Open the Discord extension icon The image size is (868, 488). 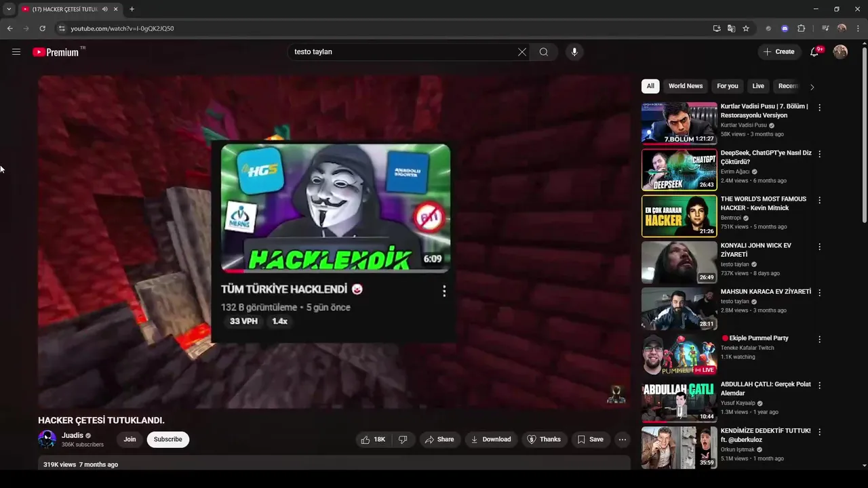(785, 28)
